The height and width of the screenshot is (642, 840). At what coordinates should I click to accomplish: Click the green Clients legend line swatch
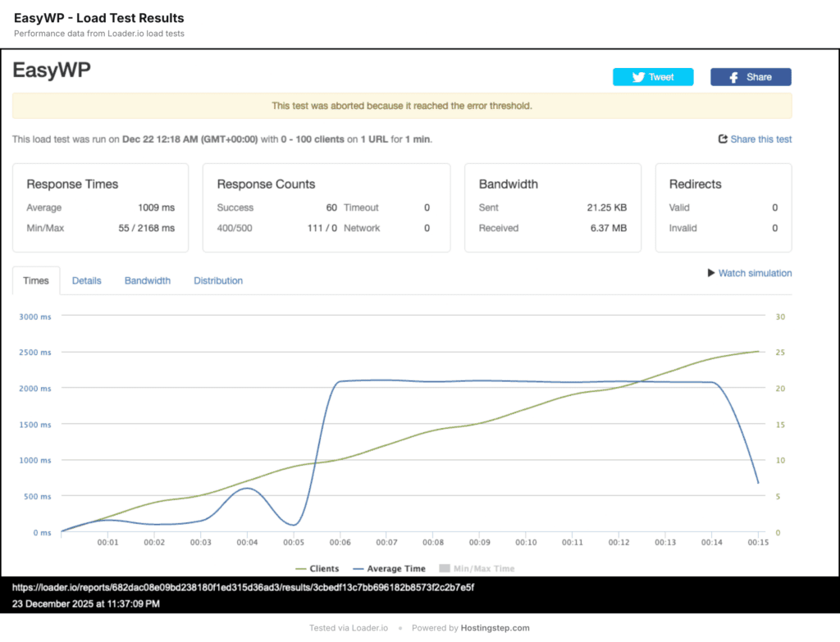click(x=300, y=568)
